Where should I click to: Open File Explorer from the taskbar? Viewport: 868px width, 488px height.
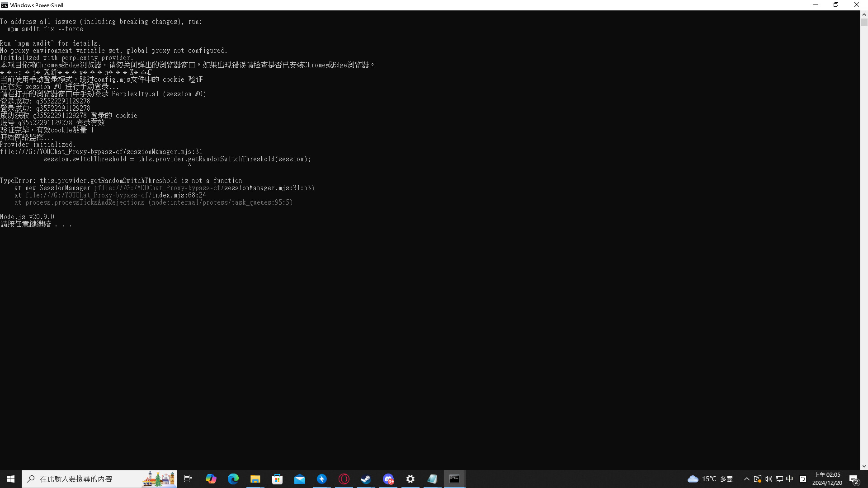(255, 479)
